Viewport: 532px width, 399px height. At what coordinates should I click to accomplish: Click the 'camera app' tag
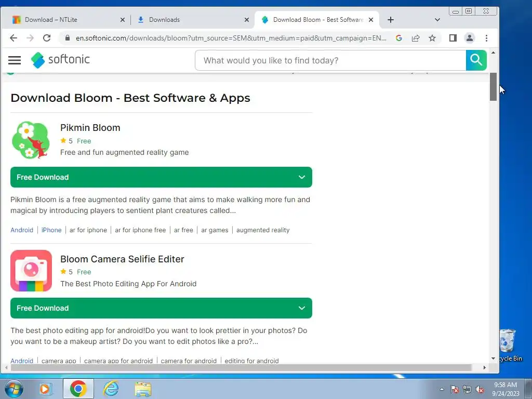coord(59,361)
